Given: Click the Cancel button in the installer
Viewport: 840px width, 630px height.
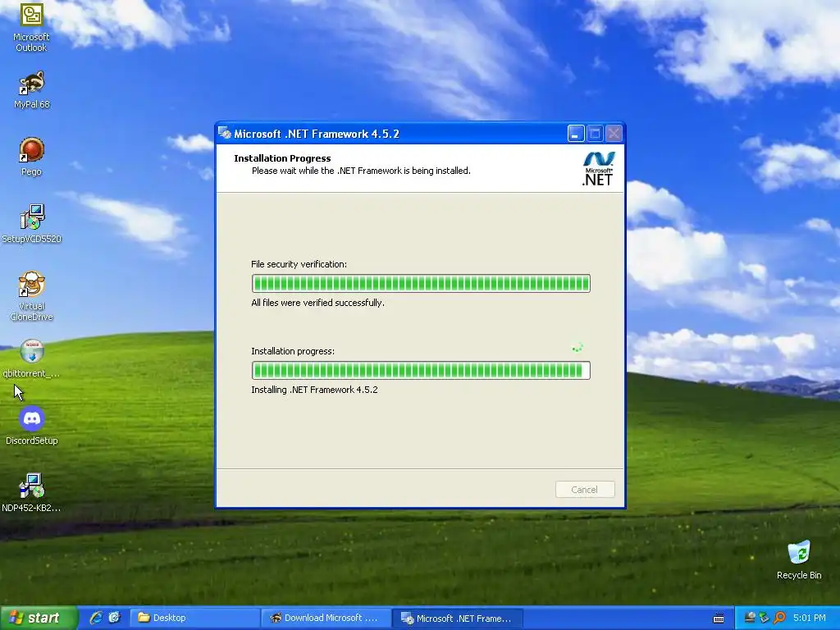Looking at the screenshot, I should click(584, 489).
